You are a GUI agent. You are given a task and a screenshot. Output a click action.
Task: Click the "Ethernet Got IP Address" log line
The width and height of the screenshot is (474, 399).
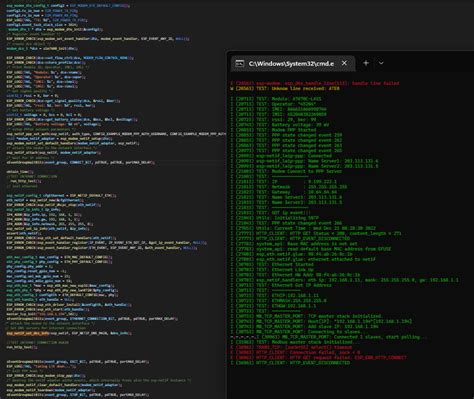pos(281,285)
